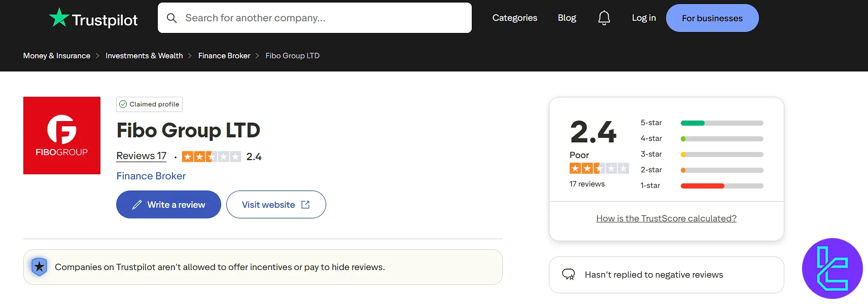Open notifications bell icon
Image resolution: width=868 pixels, height=304 pixels.
click(x=604, y=18)
